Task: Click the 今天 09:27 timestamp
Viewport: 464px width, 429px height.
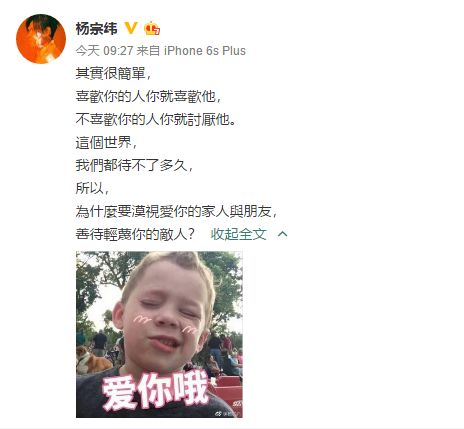Action: point(104,51)
